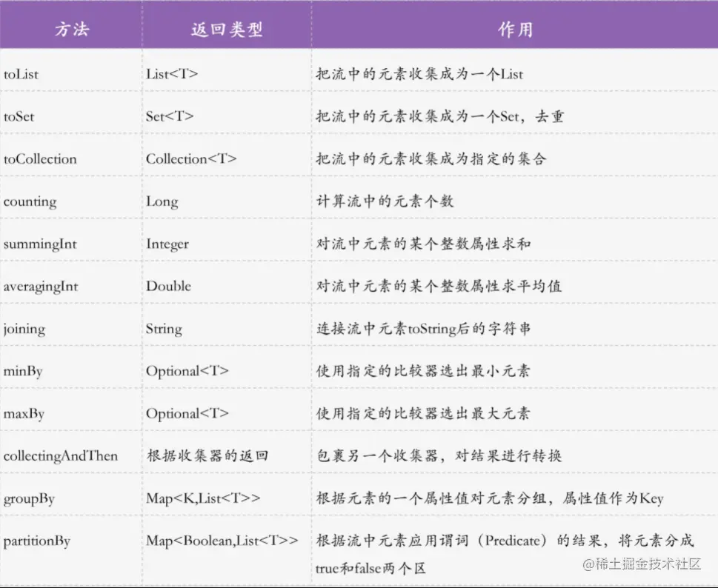Viewport: 718px width, 588px height.
Task: Click the description ending in 最小元素
Action: point(423,371)
